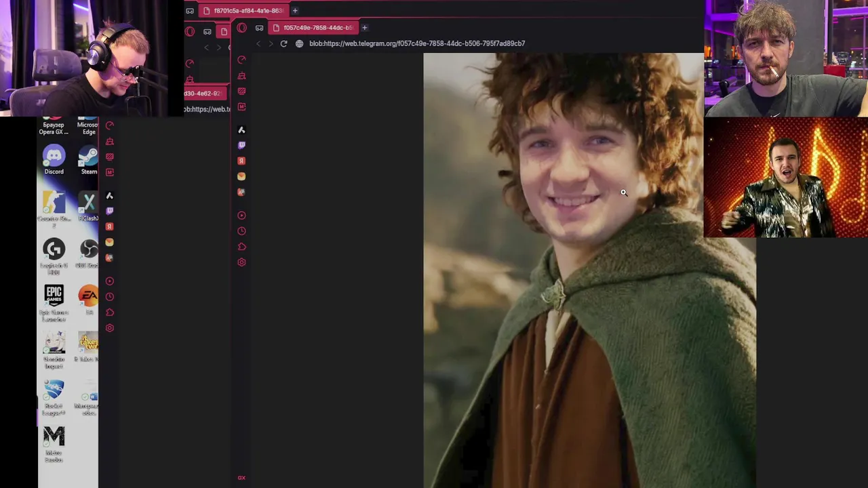Select the f057c49e-7858-44dc tab
868x488 pixels.
pyautogui.click(x=313, y=28)
